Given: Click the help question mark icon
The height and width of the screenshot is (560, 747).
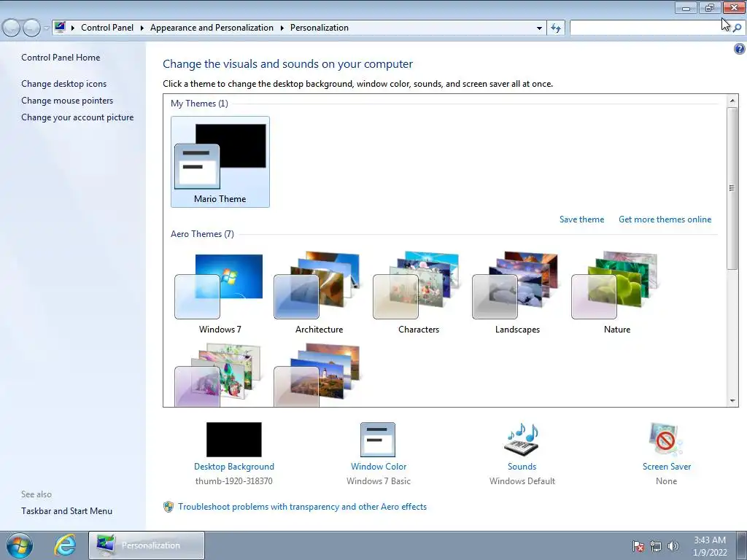Looking at the screenshot, I should (740, 49).
